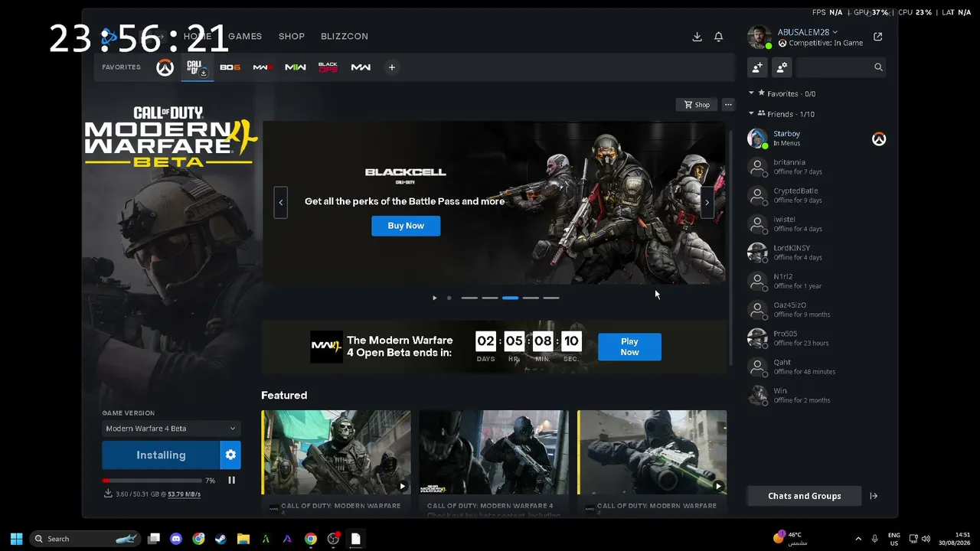Collapse the Friends list group
The height and width of the screenshot is (551, 980).
[751, 114]
